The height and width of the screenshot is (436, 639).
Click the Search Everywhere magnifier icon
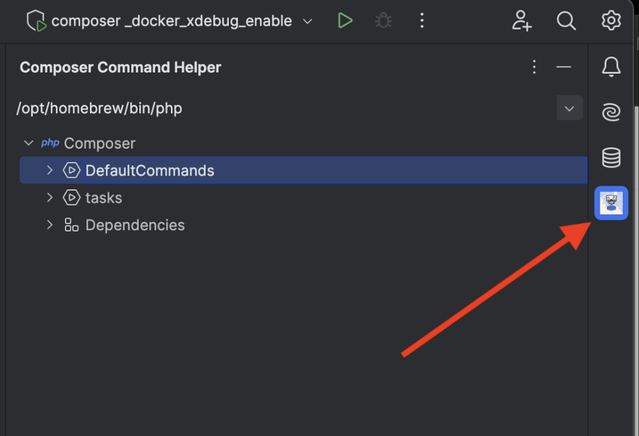[x=566, y=20]
